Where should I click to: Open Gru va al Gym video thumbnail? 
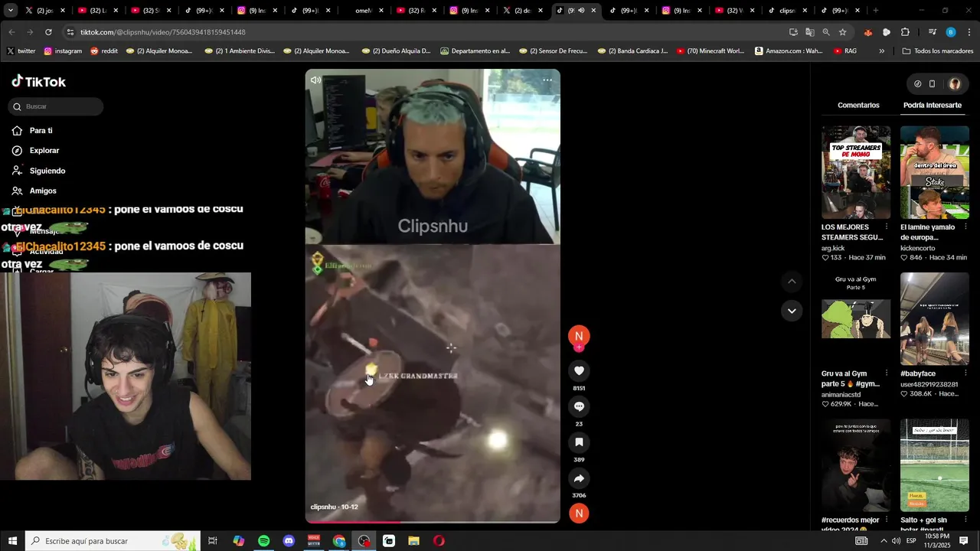click(856, 318)
